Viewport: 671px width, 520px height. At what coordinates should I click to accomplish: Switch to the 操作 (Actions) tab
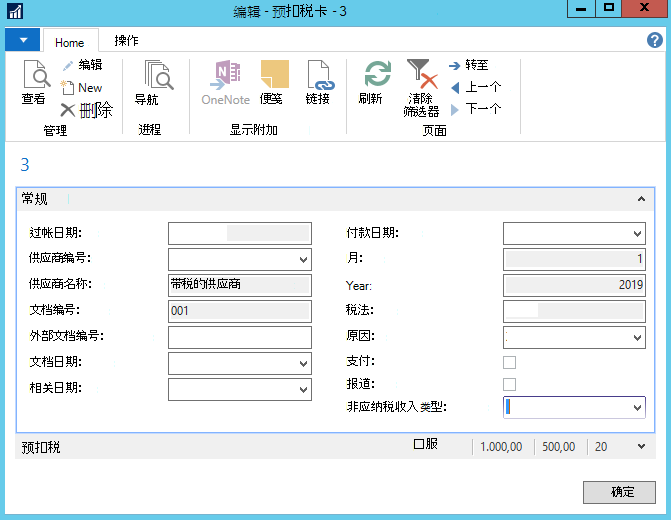pyautogui.click(x=126, y=41)
